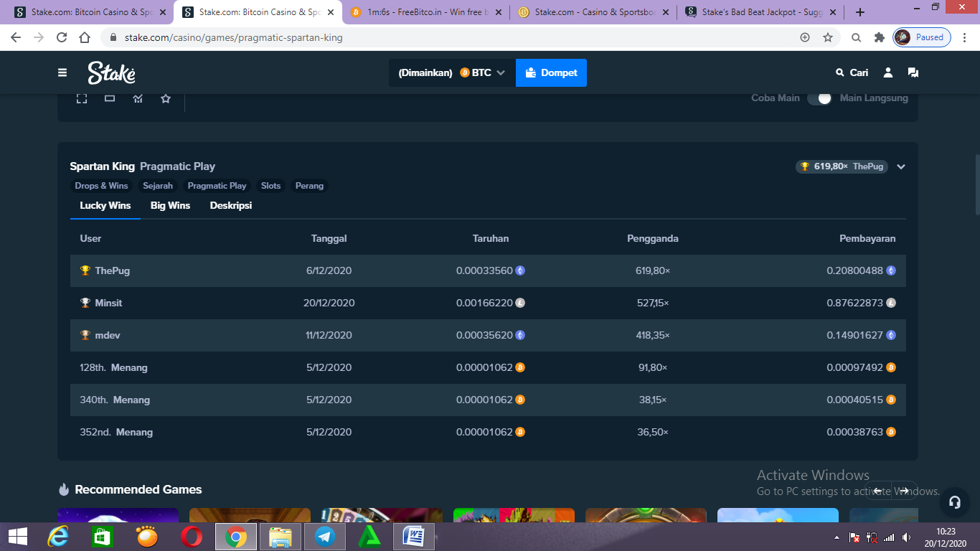Launch Opera browser from taskbar
980x551 pixels.
(x=190, y=537)
